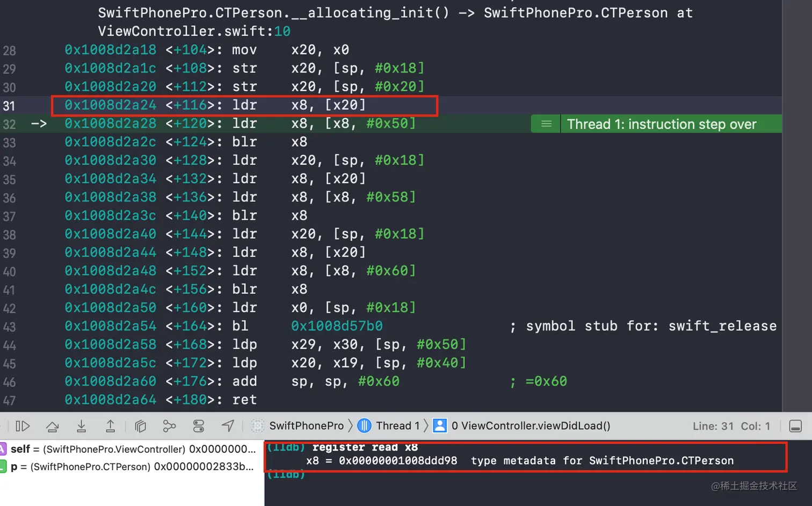812x506 pixels.
Task: Select Thread 1 in the debug jump bar
Action: pos(397,426)
